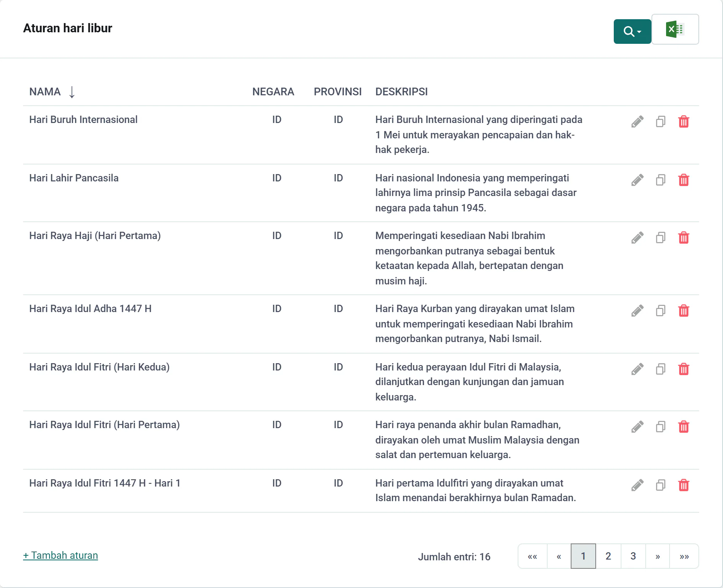
Task: Select Hari Lahir Pancasila name cell
Action: (x=74, y=178)
